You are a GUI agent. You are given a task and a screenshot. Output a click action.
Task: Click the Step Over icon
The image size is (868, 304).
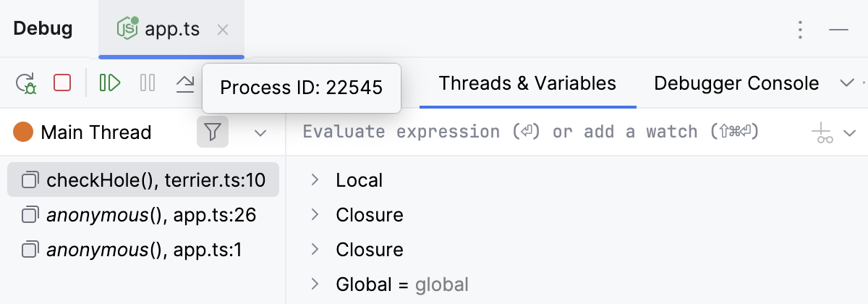[x=186, y=84]
